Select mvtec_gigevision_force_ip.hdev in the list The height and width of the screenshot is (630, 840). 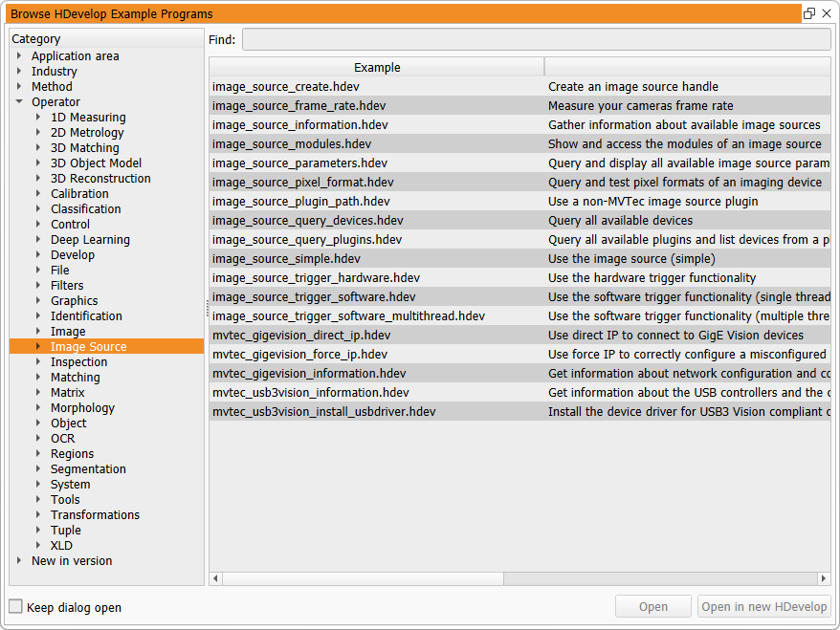[299, 355]
